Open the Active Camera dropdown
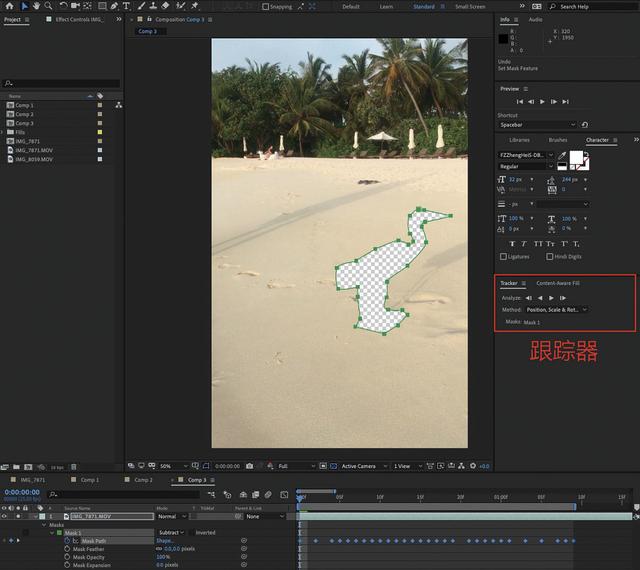The height and width of the screenshot is (570, 640). pos(364,466)
